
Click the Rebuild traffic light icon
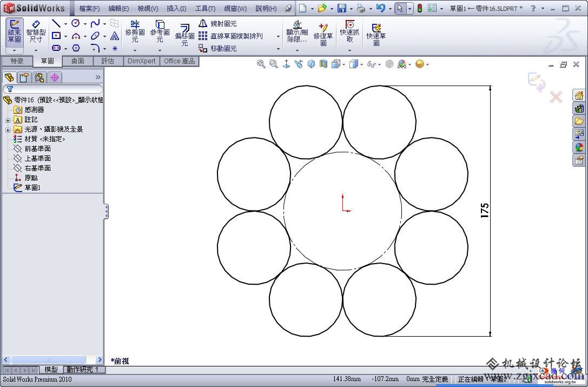[x=420, y=8]
